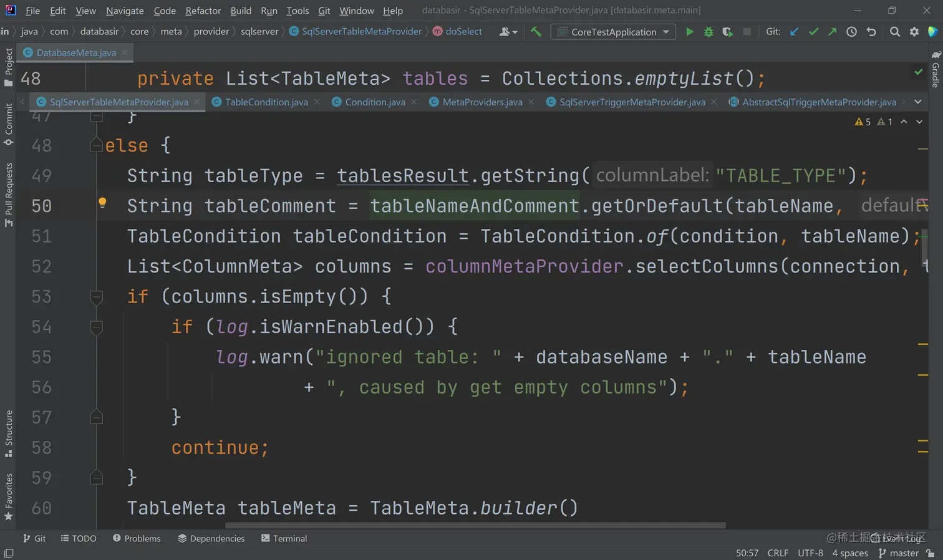The image size is (943, 560).
Task: Open the Refactor menu
Action: click(203, 11)
